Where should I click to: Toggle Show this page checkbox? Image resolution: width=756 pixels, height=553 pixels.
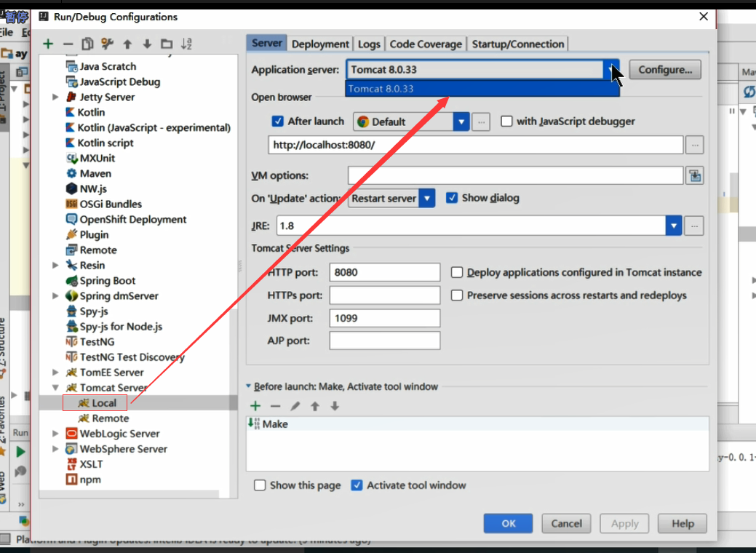(x=260, y=485)
